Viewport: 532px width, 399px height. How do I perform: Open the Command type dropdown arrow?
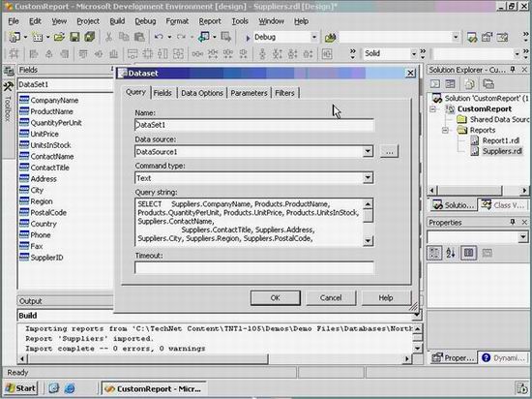[x=368, y=177]
